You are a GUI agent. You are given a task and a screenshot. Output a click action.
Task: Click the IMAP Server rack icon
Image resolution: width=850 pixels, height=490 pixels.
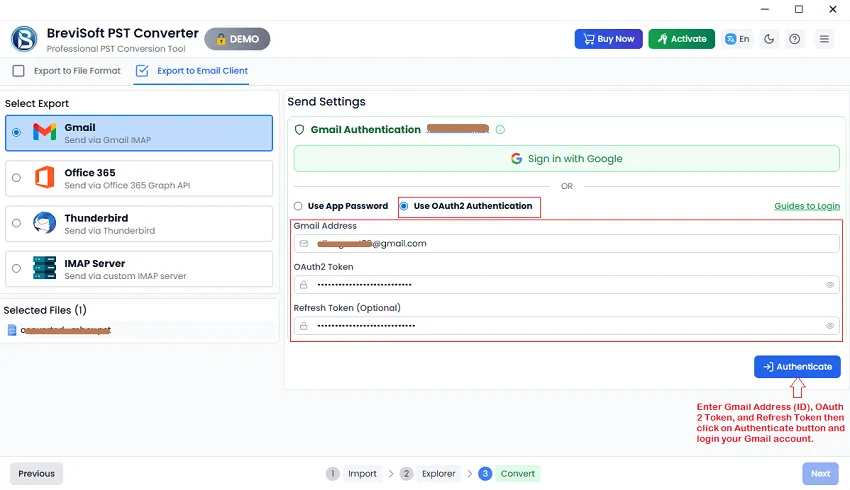coord(44,268)
